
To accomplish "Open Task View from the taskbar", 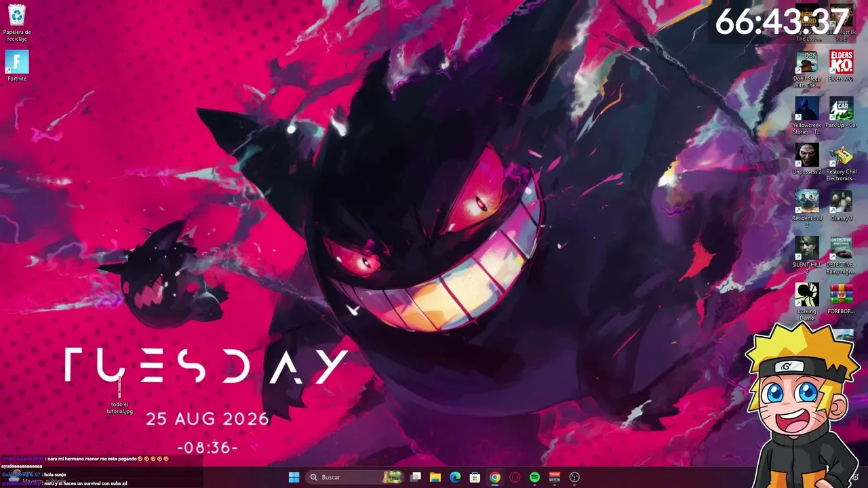I will [416, 477].
